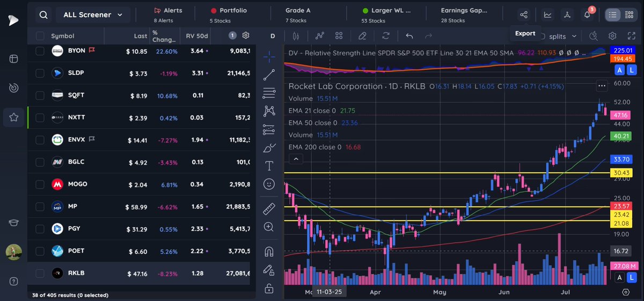Viewport: 644px width, 301px height.
Task: Check the MP row checkbox
Action: pos(39,207)
